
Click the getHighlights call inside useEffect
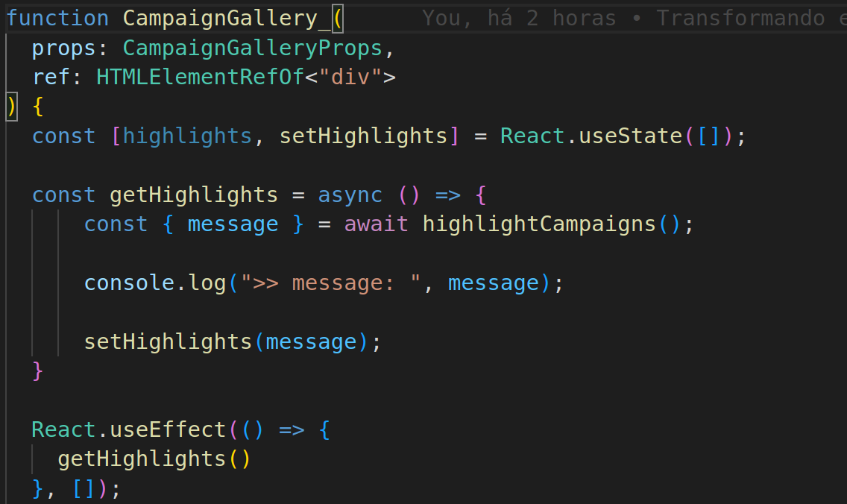pyautogui.click(x=142, y=459)
